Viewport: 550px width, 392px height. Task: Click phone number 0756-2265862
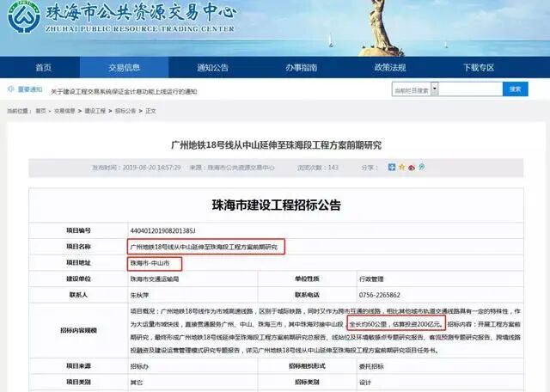tap(380, 295)
